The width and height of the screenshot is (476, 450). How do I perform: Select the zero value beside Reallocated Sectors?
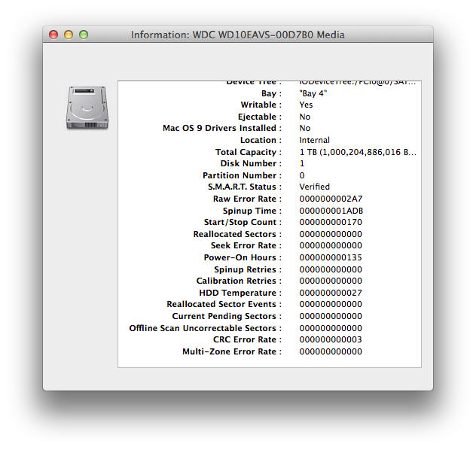tap(331, 234)
